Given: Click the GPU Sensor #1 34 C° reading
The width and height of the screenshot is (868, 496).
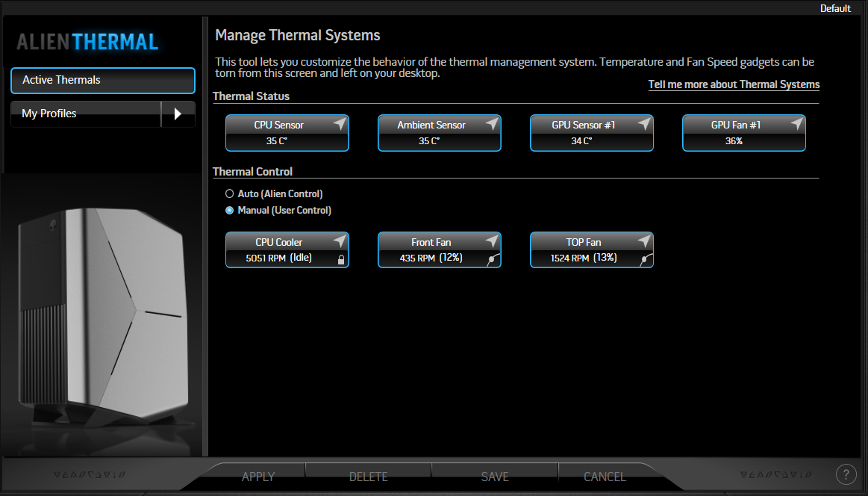Looking at the screenshot, I should click(581, 141).
